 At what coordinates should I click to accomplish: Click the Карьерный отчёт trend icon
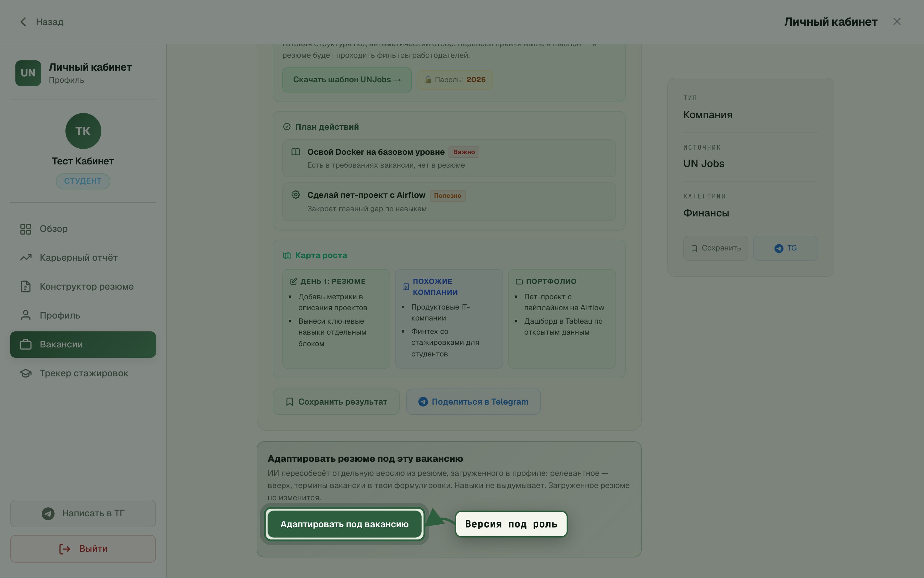[26, 258]
